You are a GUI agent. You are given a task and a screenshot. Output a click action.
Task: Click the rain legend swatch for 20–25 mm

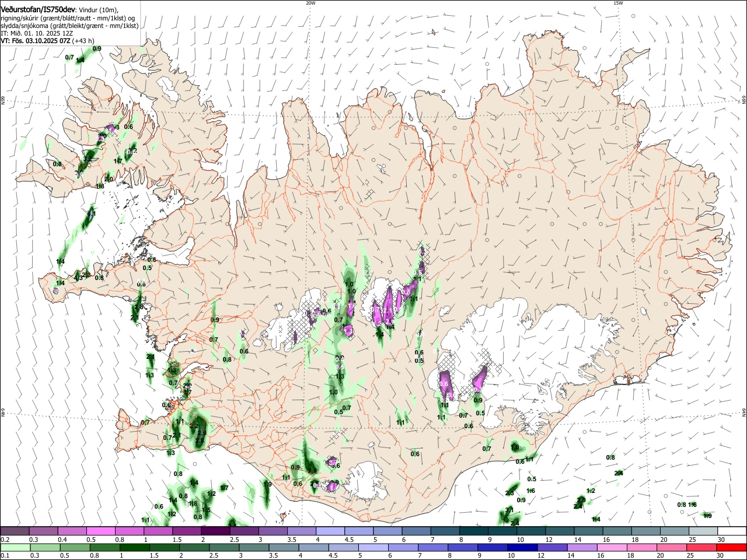673,547
